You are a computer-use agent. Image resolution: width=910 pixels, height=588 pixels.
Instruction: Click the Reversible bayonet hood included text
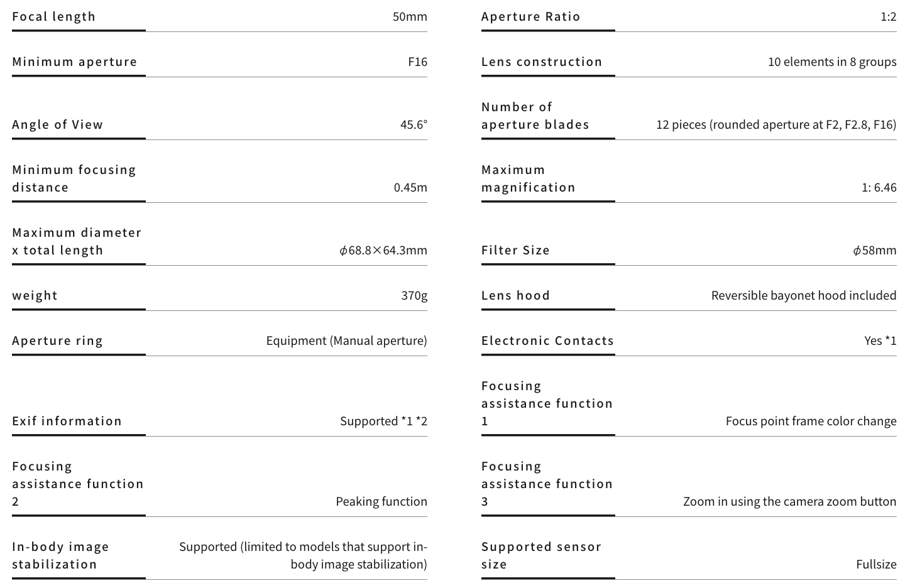coord(804,295)
